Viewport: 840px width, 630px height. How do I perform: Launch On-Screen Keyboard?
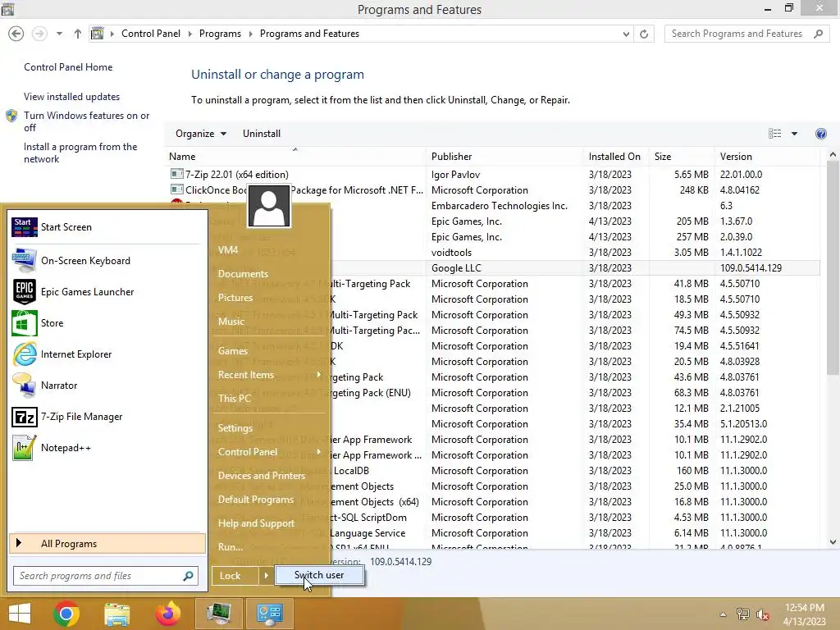click(107, 261)
